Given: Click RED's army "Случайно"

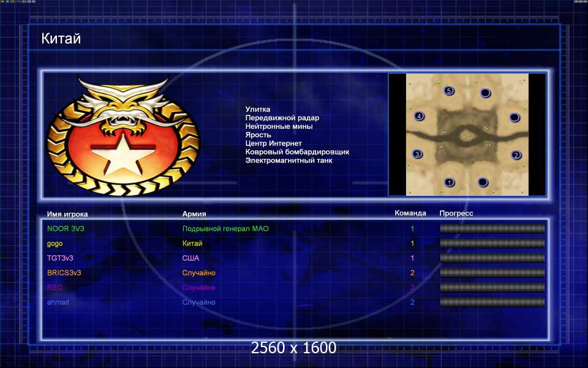Looking at the screenshot, I should tap(198, 288).
